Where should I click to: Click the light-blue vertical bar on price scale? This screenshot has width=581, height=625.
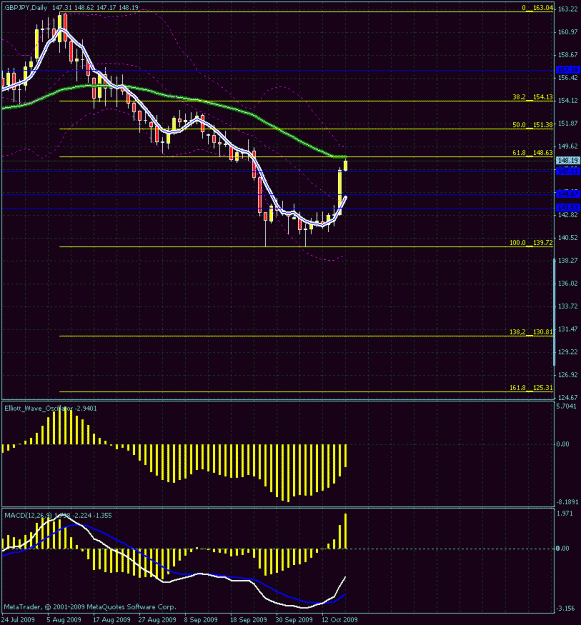coord(554,312)
